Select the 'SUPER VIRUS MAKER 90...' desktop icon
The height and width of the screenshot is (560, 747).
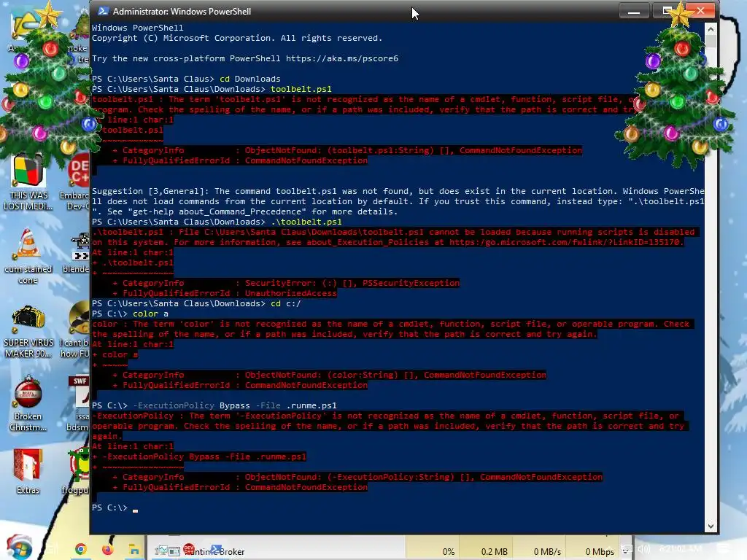click(x=28, y=332)
